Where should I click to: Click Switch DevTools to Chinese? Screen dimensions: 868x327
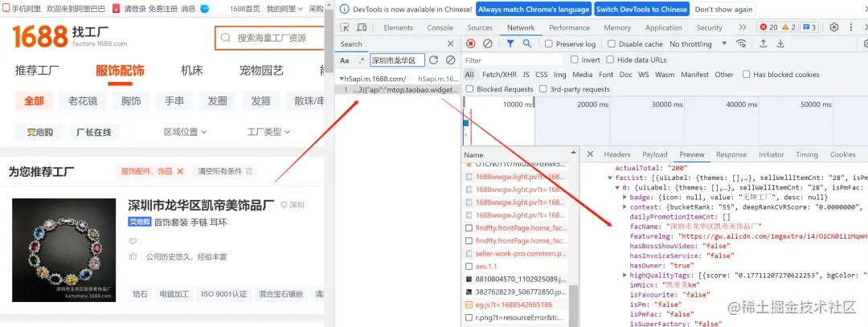(x=641, y=10)
